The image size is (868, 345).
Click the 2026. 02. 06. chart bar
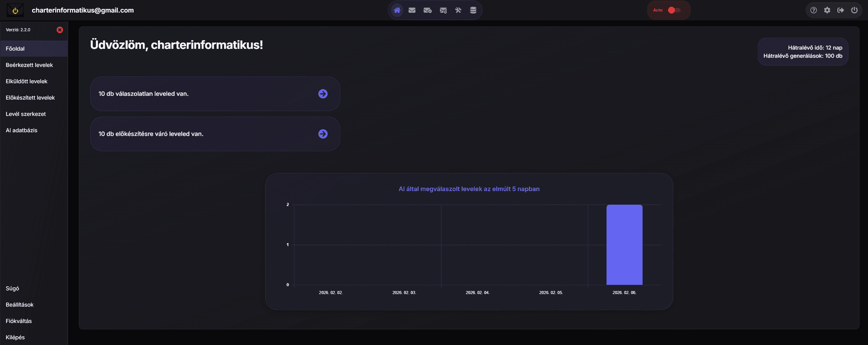pyautogui.click(x=624, y=245)
